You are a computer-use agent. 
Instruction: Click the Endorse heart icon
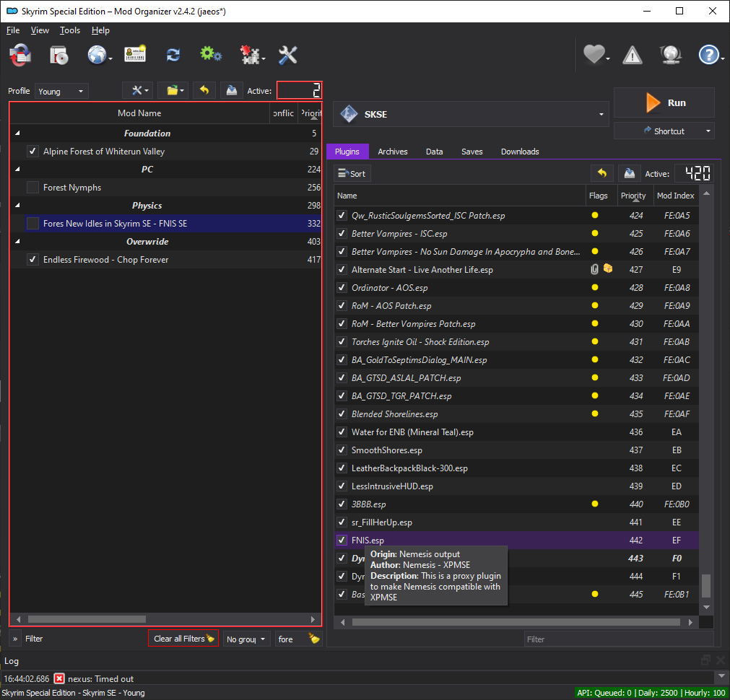point(594,54)
